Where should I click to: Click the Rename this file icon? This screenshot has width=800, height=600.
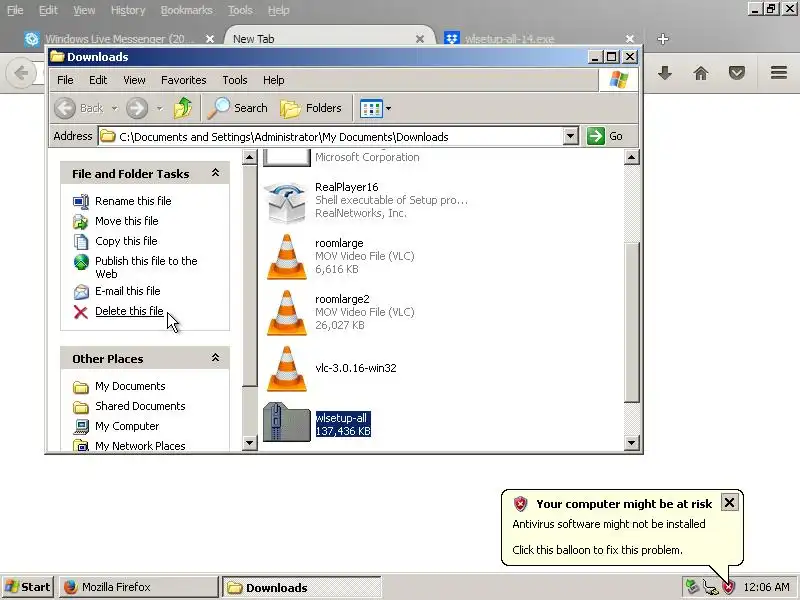click(x=81, y=202)
